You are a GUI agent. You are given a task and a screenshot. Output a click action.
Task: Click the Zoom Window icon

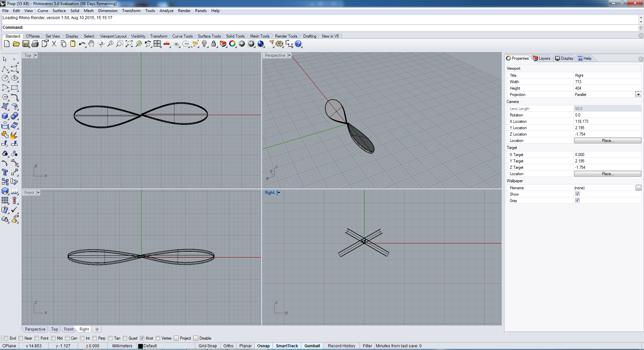pyautogui.click(x=120, y=44)
